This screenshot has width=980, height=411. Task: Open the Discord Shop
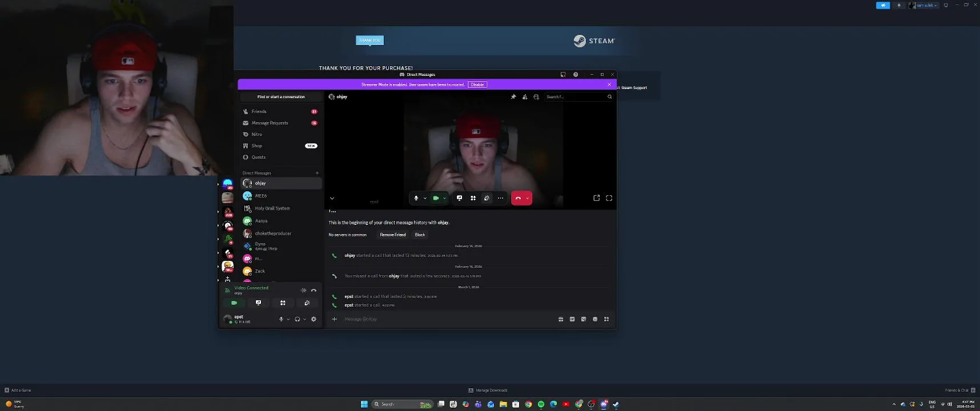click(x=280, y=146)
